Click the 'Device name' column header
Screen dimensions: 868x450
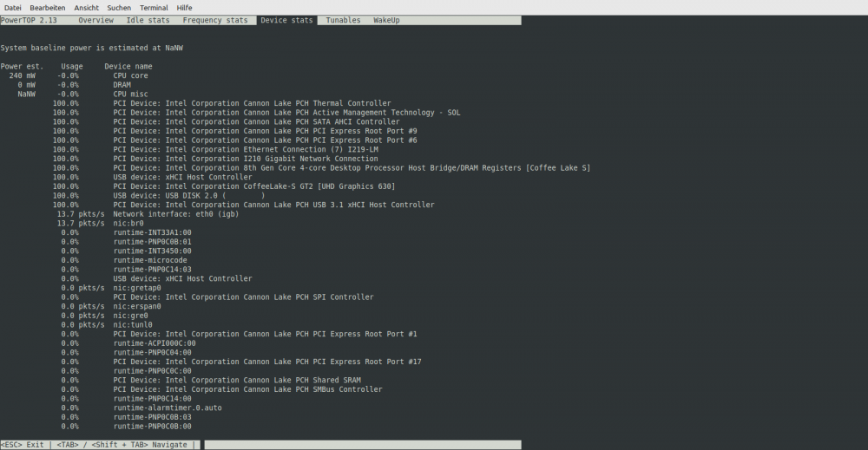click(x=128, y=67)
